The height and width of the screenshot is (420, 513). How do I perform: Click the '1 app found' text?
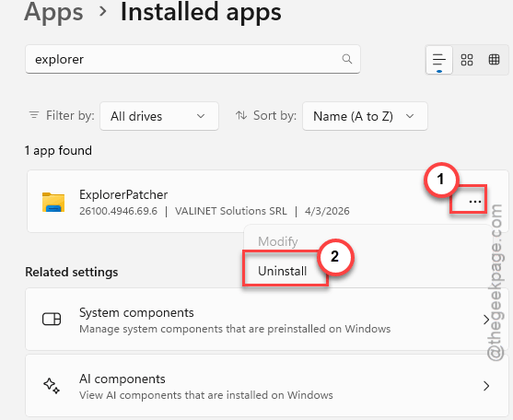tap(58, 150)
